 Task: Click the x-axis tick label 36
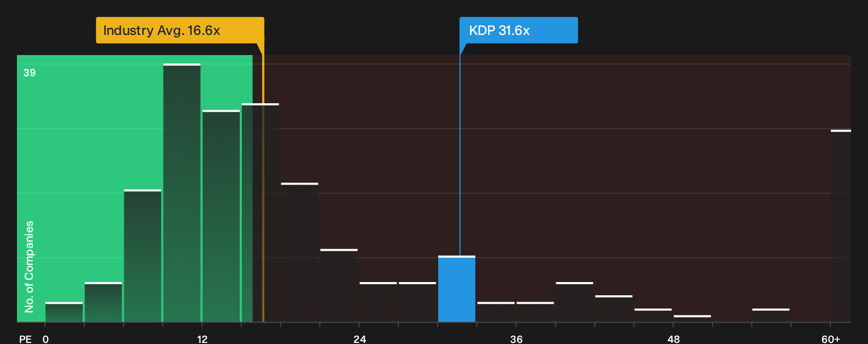(517, 339)
